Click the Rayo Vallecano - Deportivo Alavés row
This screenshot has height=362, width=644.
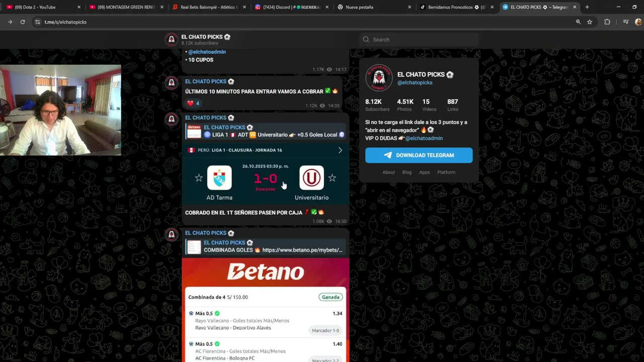[266, 321]
